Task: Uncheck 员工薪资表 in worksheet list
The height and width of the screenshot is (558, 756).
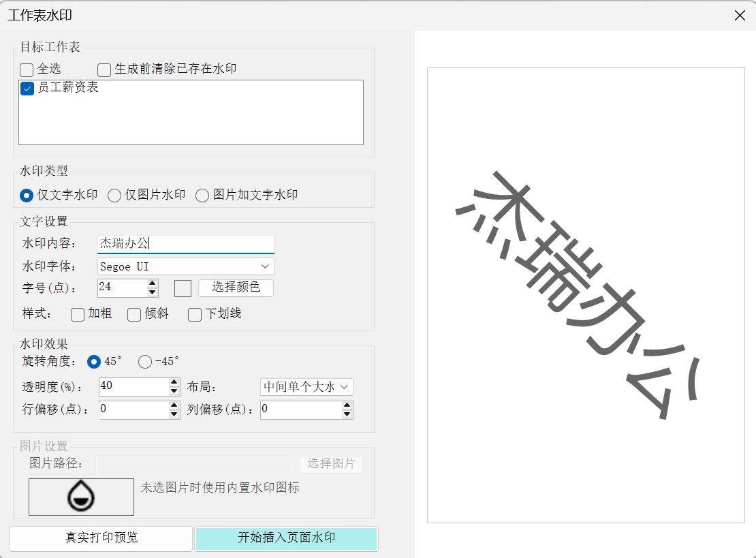Action: coord(27,89)
